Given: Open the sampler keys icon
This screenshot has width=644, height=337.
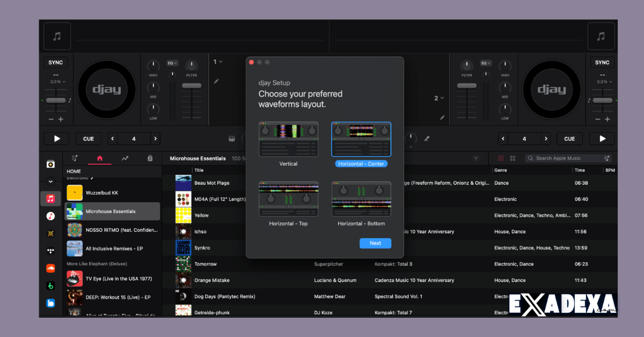Looking at the screenshot, I should (232, 139).
